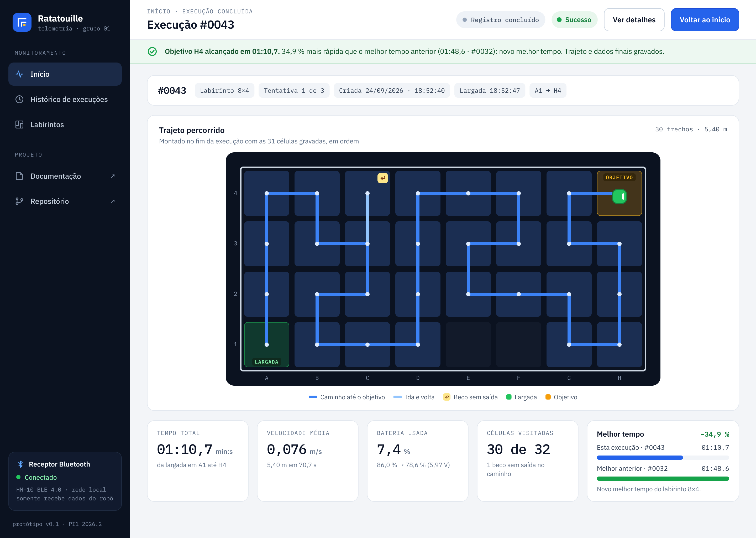Click the Conectado status text
The width and height of the screenshot is (756, 538).
(41, 477)
